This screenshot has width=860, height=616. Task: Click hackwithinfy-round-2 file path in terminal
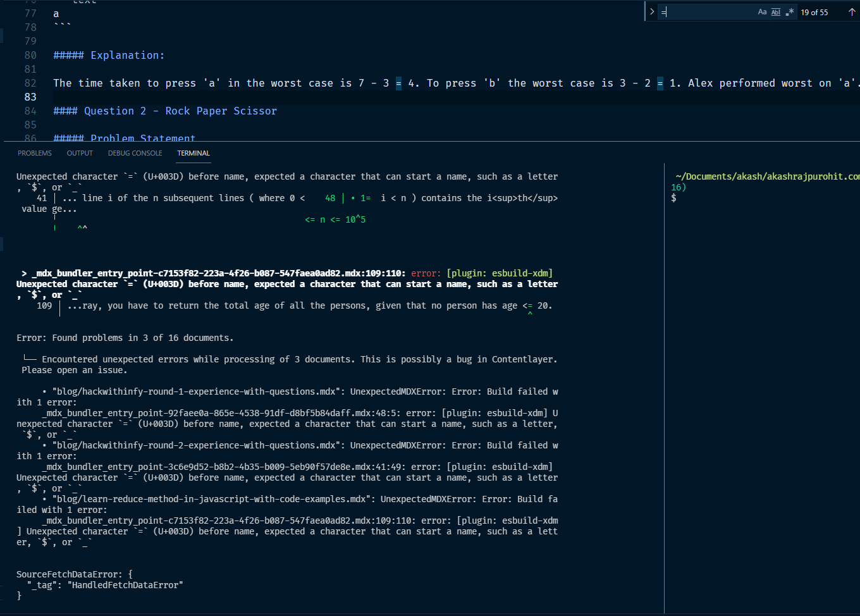pyautogui.click(x=196, y=445)
